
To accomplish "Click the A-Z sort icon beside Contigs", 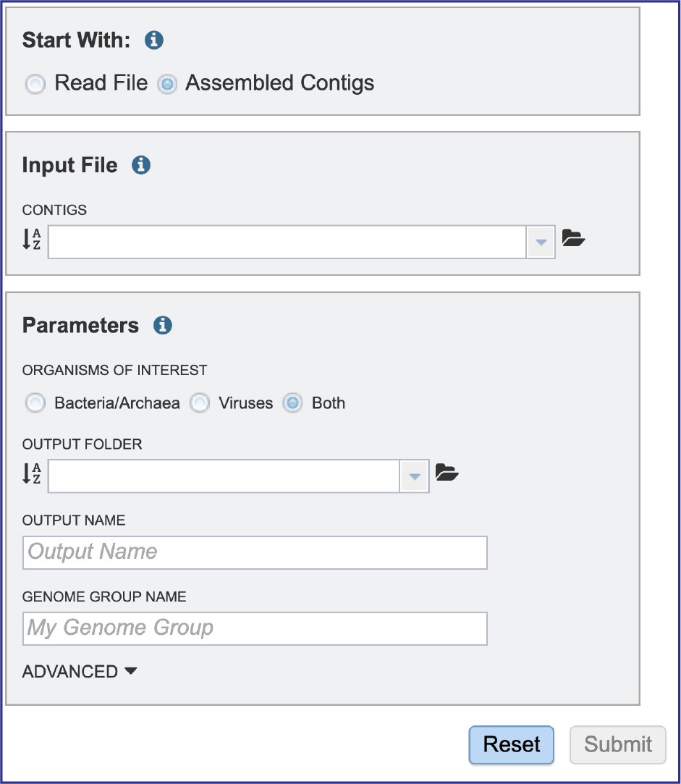I will coord(32,239).
